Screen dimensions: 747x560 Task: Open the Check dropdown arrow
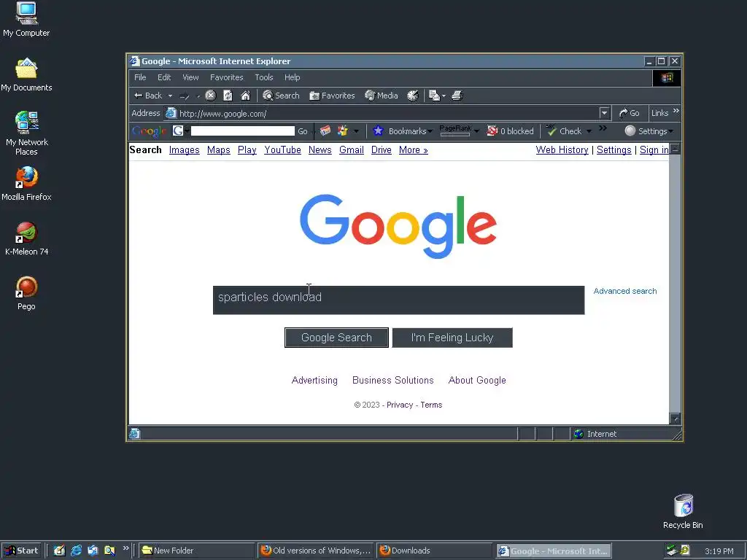click(x=589, y=131)
